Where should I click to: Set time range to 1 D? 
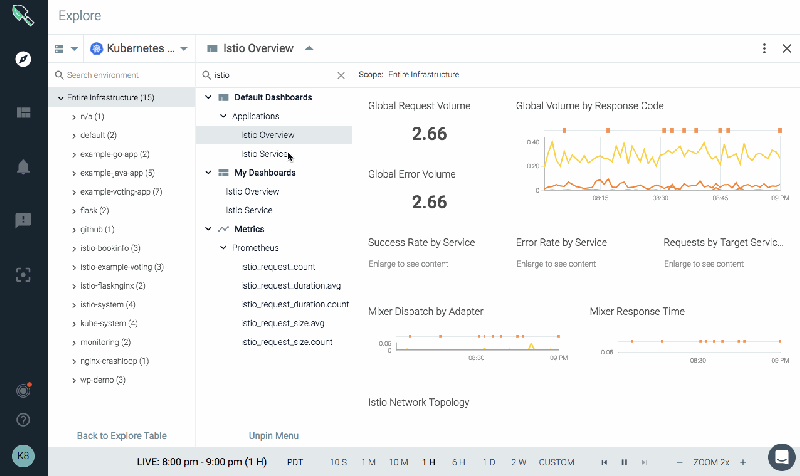click(489, 462)
